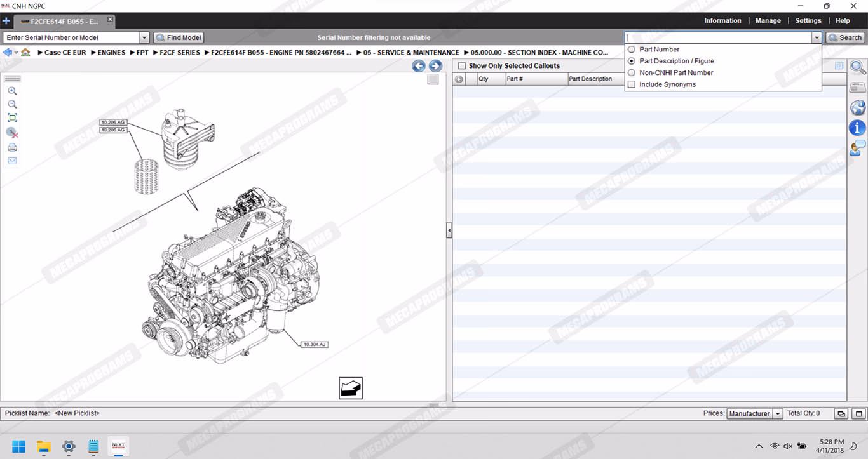Click the Find Model button
This screenshot has height=459, width=868.
pos(179,38)
